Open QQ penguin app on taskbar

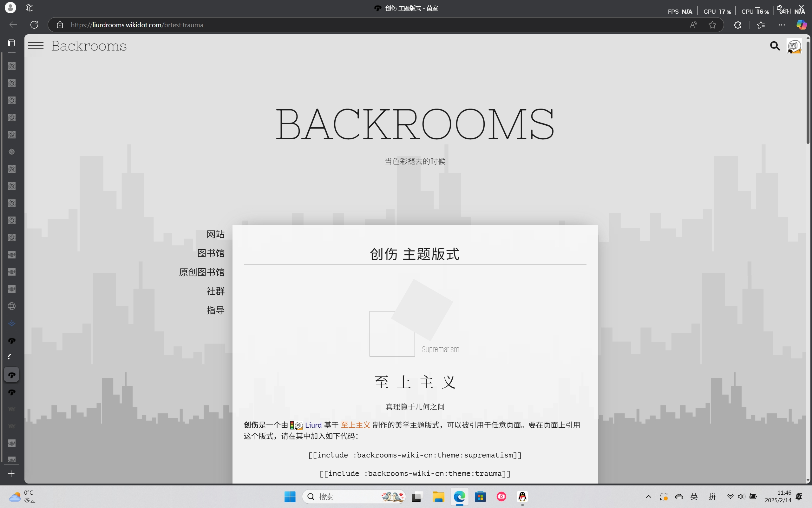(x=522, y=497)
